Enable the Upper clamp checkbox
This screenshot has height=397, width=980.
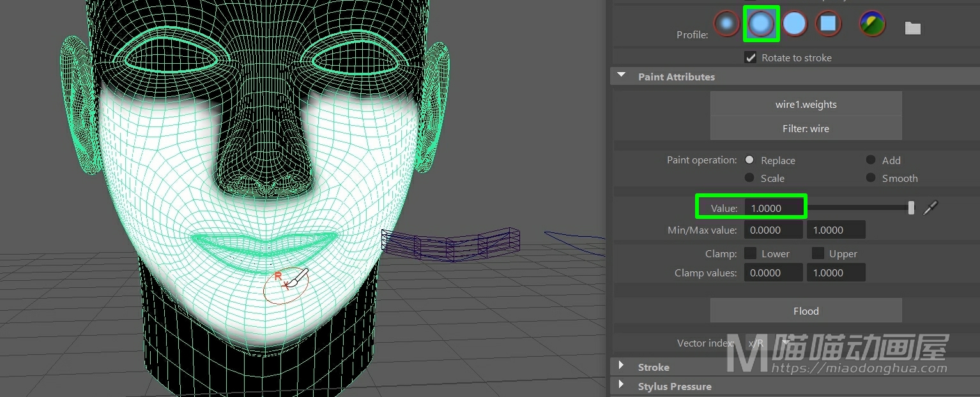coord(818,253)
